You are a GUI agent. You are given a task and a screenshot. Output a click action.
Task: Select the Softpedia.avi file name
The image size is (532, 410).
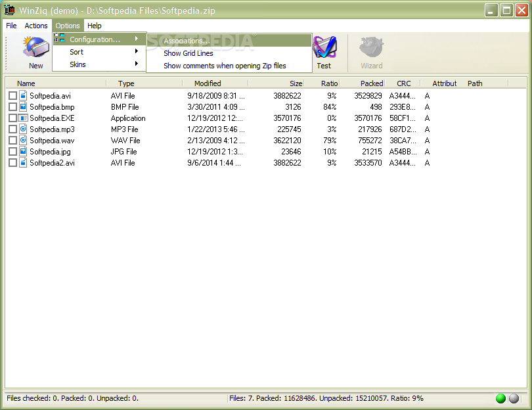(x=50, y=96)
